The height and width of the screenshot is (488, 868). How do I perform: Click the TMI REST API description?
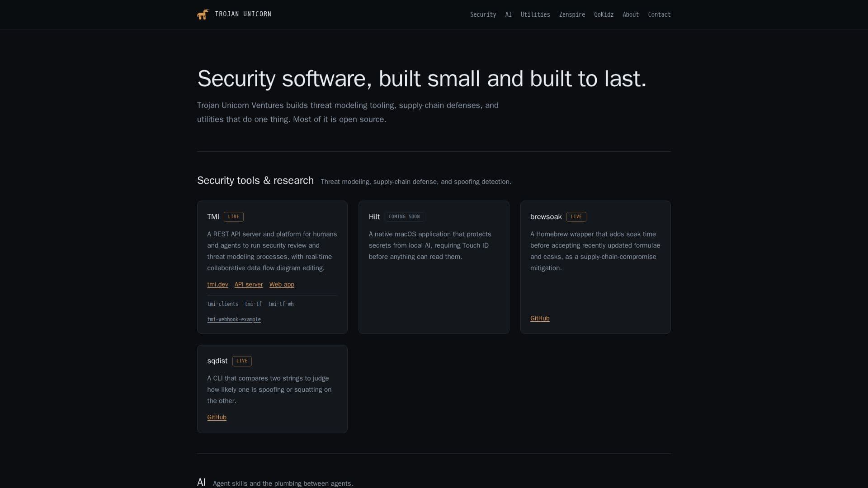(x=272, y=251)
